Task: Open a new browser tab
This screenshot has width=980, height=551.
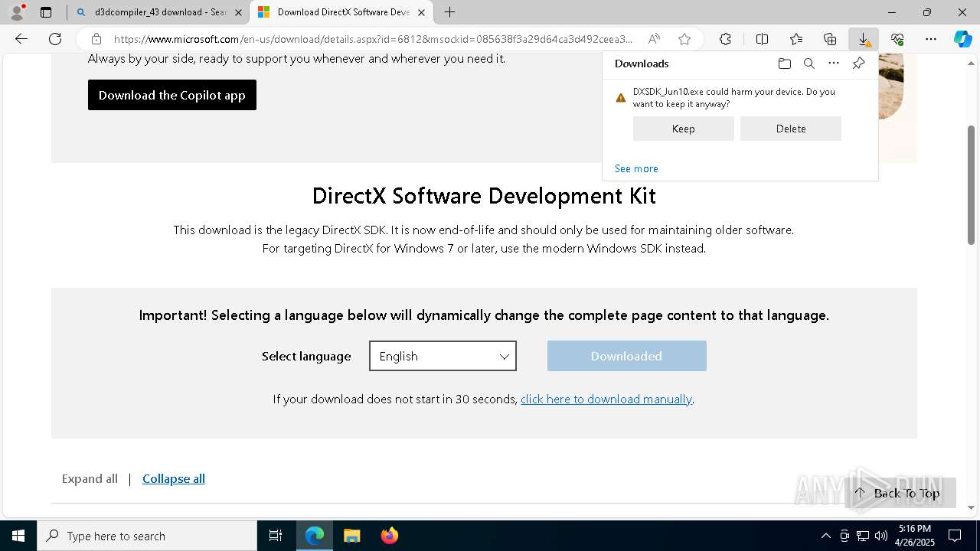Action: point(450,12)
